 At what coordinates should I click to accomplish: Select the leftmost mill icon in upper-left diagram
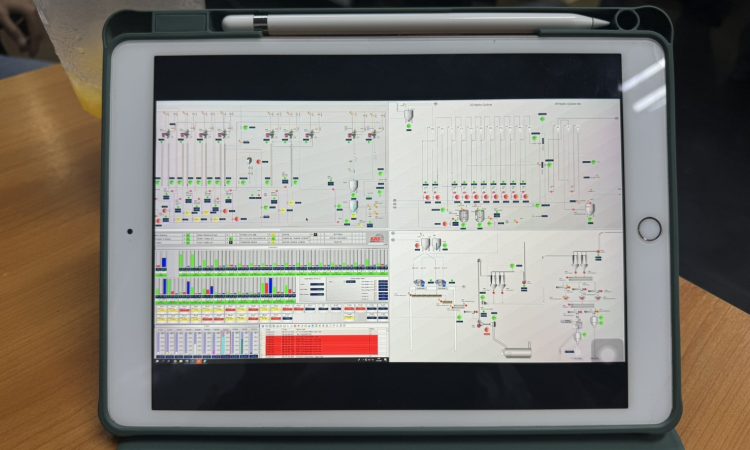click(x=167, y=133)
